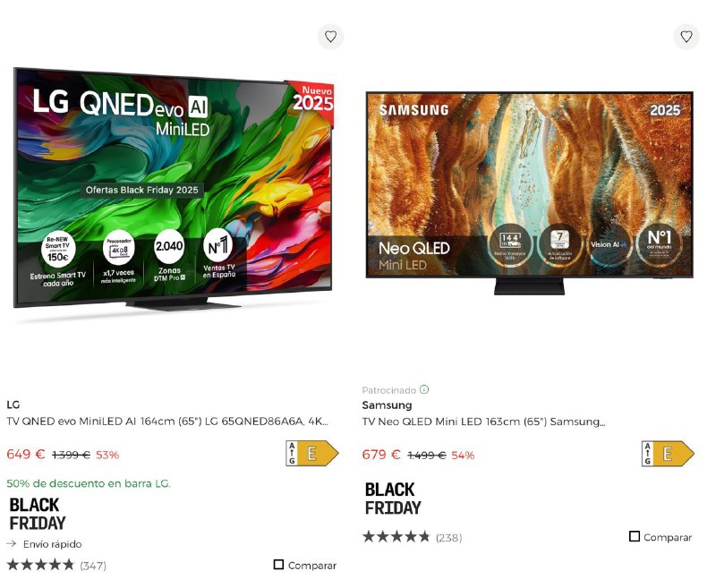This screenshot has width=716, height=588.
Task: Open the LG QNED evo TV image
Action: tap(174, 190)
